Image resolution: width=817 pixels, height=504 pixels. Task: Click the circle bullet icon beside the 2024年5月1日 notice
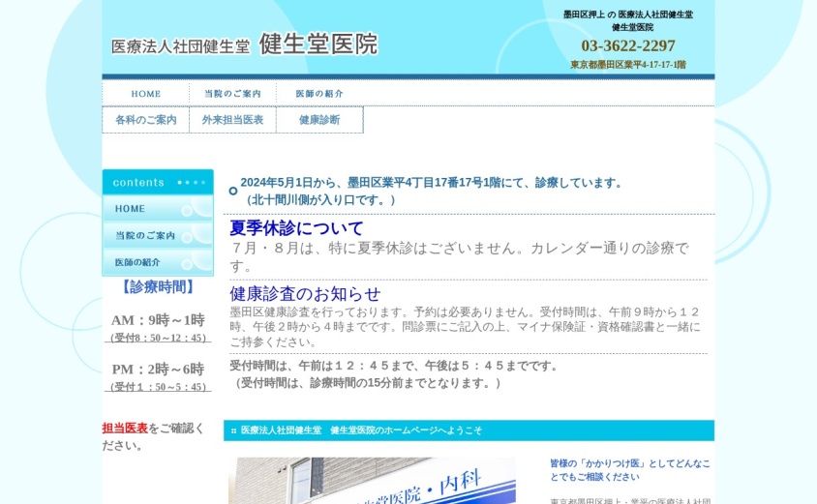click(x=233, y=192)
